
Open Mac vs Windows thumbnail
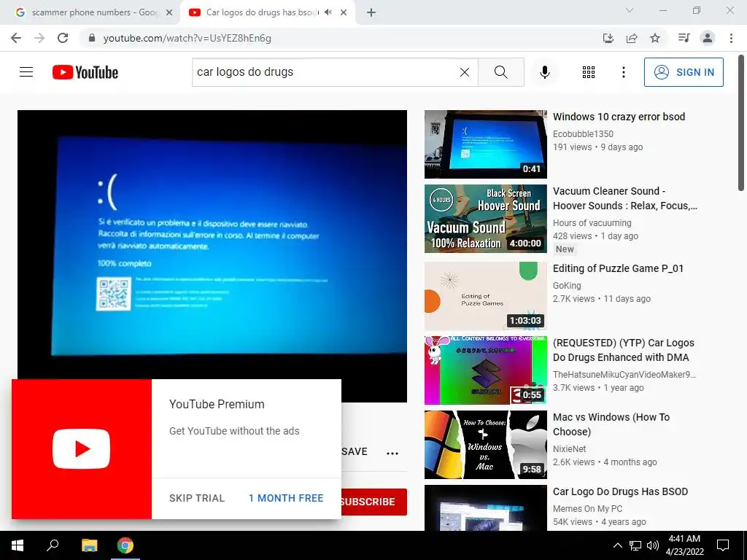485,444
